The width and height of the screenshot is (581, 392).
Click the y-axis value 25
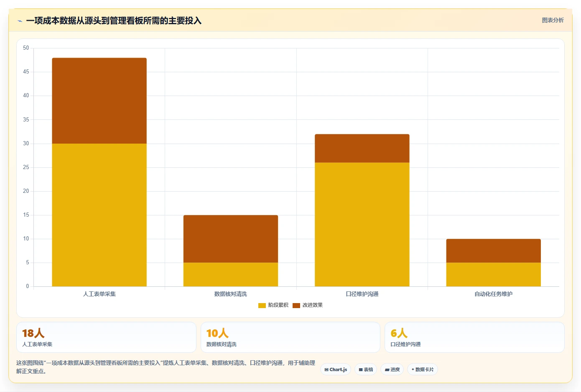(26, 167)
